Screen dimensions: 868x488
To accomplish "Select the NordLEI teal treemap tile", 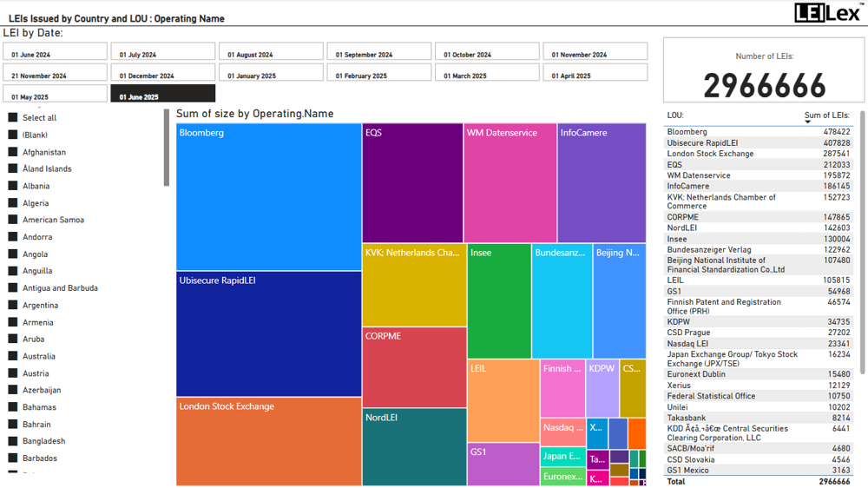I will click(x=414, y=447).
